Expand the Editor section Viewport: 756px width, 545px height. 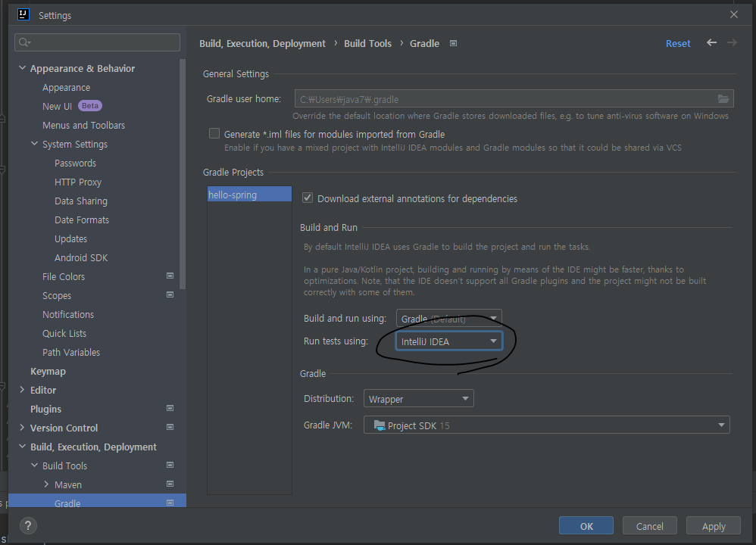tap(22, 389)
